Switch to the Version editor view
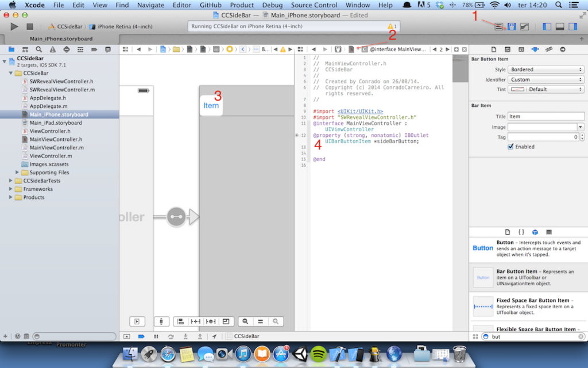The width and height of the screenshot is (588, 368). pyautogui.click(x=524, y=27)
